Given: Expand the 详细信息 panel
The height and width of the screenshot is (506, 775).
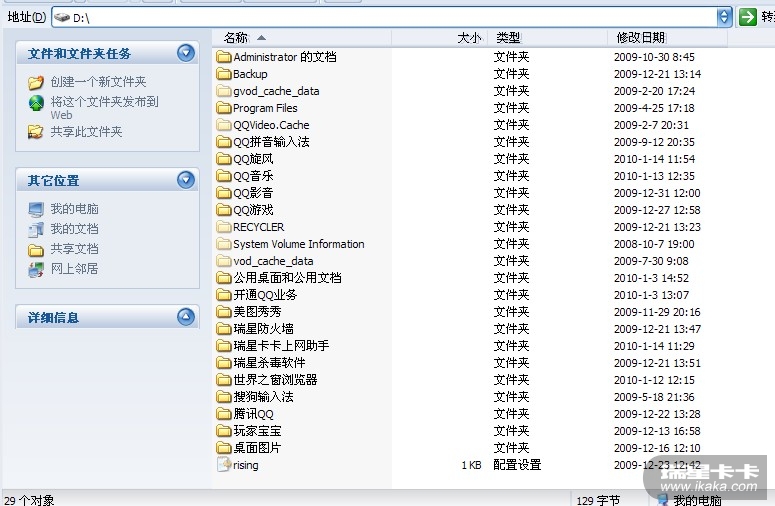Looking at the screenshot, I should pyautogui.click(x=186, y=317).
